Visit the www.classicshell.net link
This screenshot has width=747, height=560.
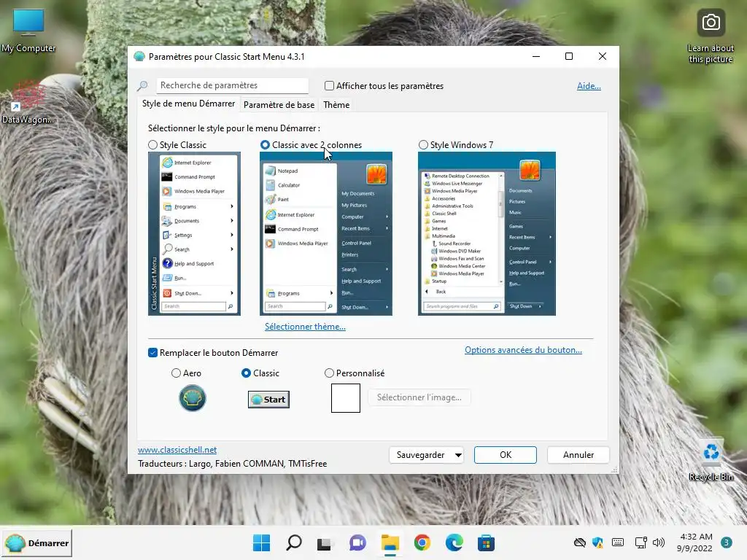pyautogui.click(x=177, y=450)
